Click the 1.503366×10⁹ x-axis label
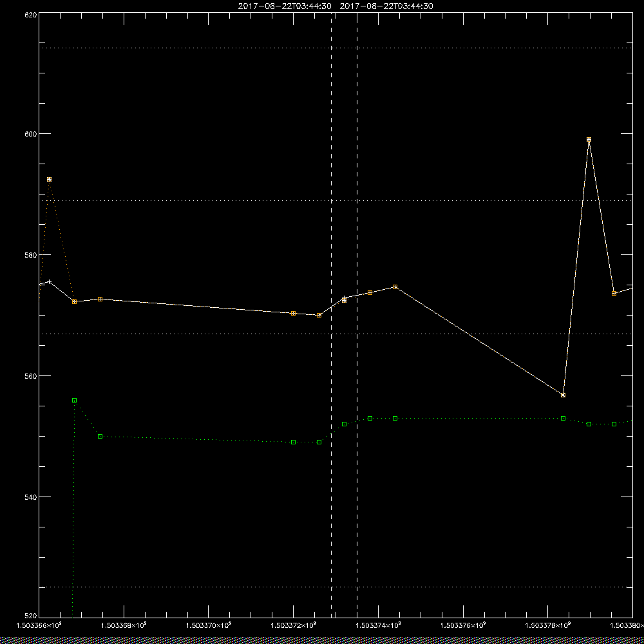The width and height of the screenshot is (644, 644). pos(39,625)
